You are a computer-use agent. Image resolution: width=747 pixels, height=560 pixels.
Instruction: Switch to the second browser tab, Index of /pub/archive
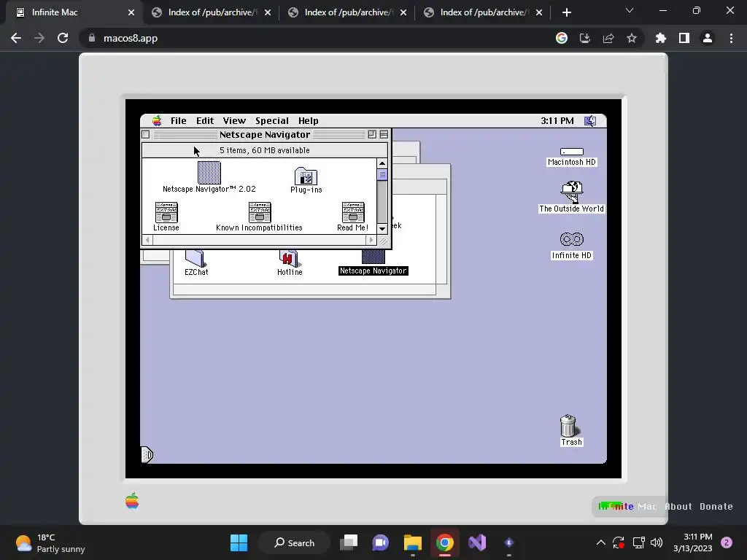[x=211, y=12]
